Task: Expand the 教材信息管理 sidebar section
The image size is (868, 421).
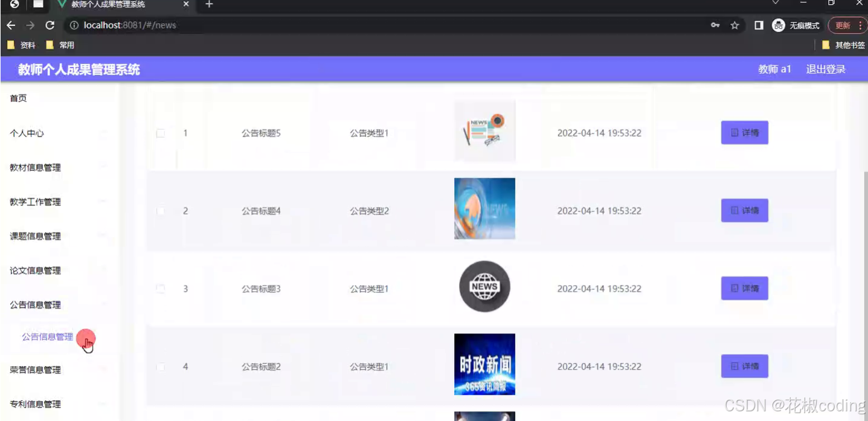Action: pos(34,167)
